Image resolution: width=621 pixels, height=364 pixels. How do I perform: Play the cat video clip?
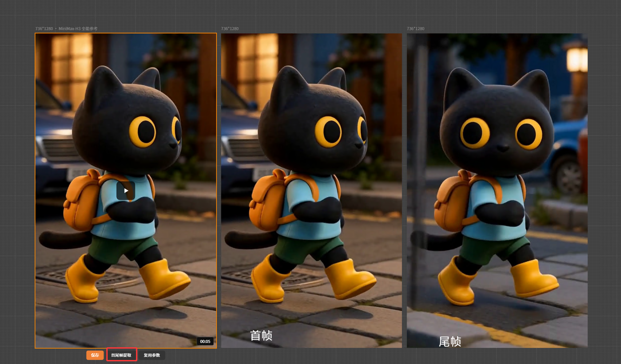[x=126, y=191]
